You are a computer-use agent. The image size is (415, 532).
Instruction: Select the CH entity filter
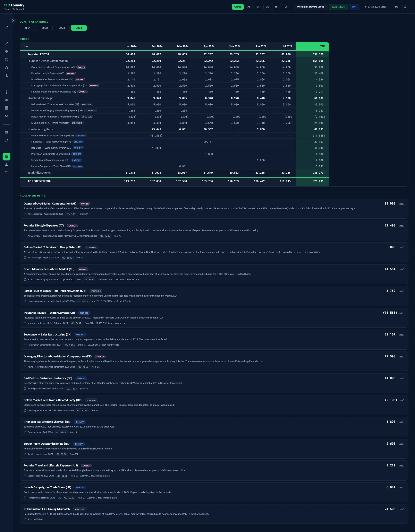click(x=258, y=7)
